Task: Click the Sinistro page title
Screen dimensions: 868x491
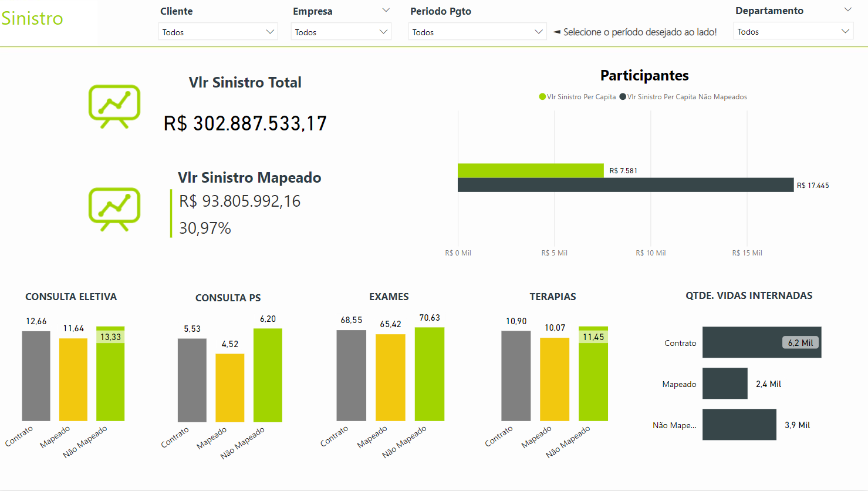Action: (x=32, y=18)
